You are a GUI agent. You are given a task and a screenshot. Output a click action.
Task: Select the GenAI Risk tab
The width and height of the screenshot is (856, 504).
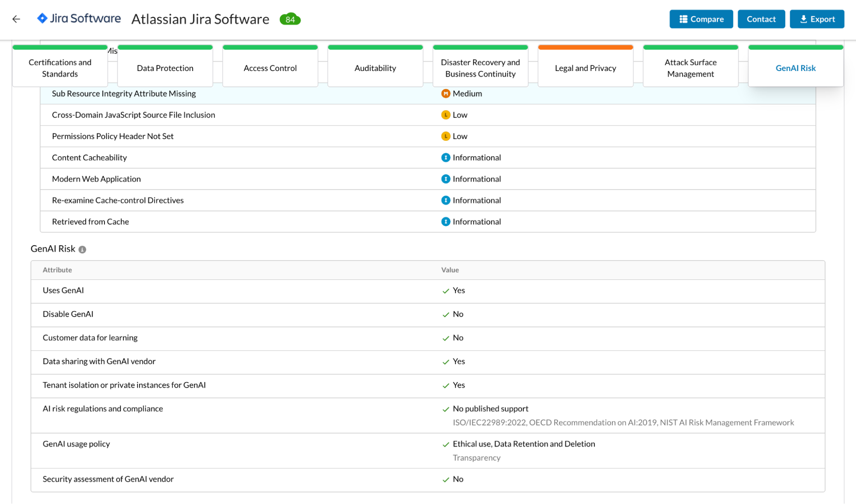(x=796, y=66)
